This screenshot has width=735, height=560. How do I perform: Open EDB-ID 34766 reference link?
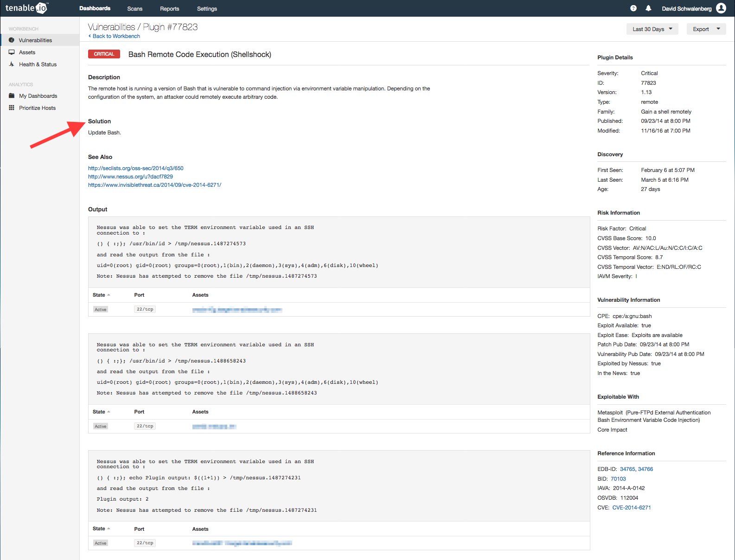coord(646,469)
